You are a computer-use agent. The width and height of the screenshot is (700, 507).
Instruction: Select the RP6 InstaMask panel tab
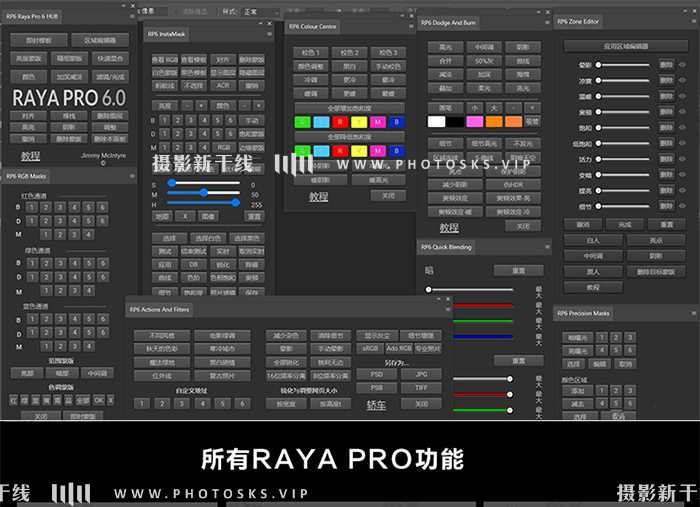point(167,34)
